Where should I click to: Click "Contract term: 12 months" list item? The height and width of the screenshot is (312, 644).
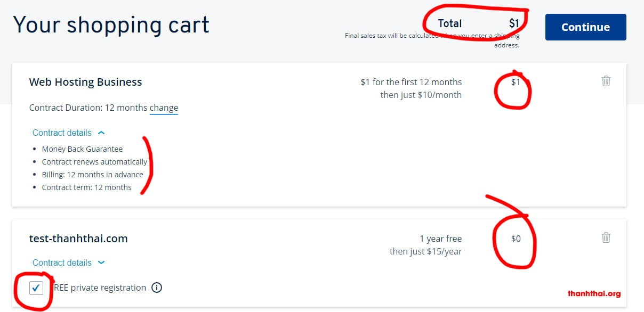pyautogui.click(x=86, y=187)
